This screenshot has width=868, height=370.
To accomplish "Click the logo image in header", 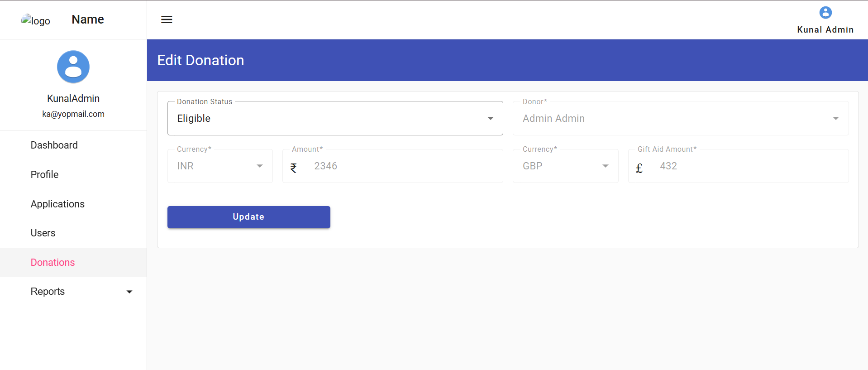I will 35,20.
